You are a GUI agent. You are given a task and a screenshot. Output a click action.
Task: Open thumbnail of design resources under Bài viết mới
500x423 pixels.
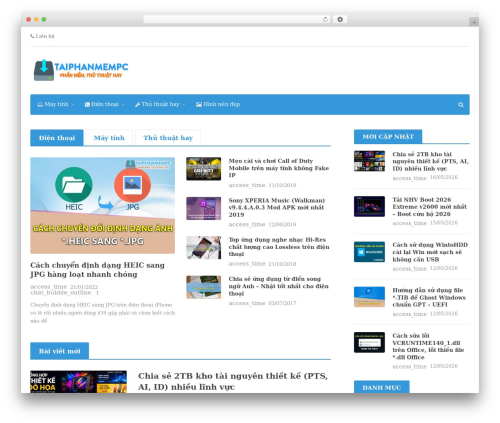[x=78, y=382]
